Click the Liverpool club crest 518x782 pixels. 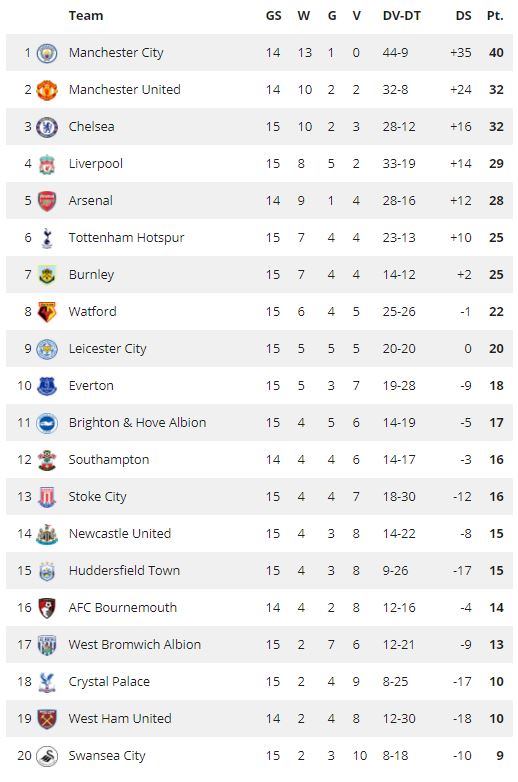(47, 164)
